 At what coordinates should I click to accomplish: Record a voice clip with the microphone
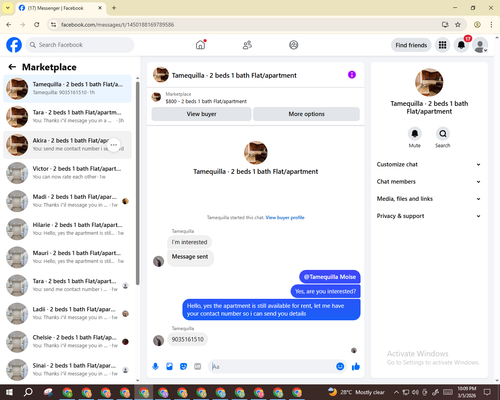(x=155, y=367)
